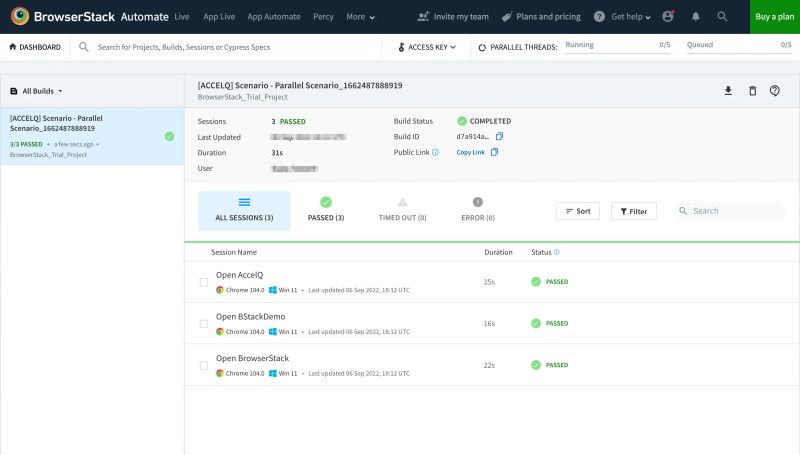Image resolution: width=800 pixels, height=455 pixels.
Task: Show Public Link info tooltip icon
Action: (x=435, y=152)
